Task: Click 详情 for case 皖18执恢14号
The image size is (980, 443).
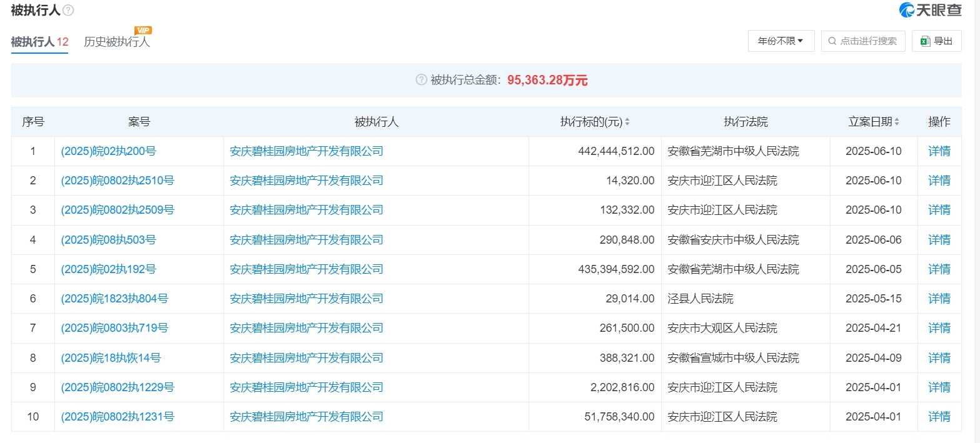Action: 939,358
